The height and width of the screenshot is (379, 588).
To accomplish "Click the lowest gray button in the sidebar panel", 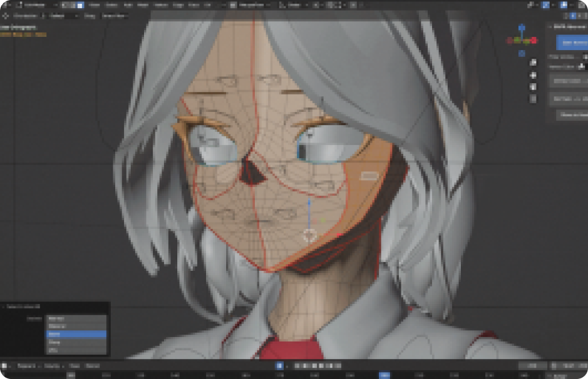I will click(573, 114).
